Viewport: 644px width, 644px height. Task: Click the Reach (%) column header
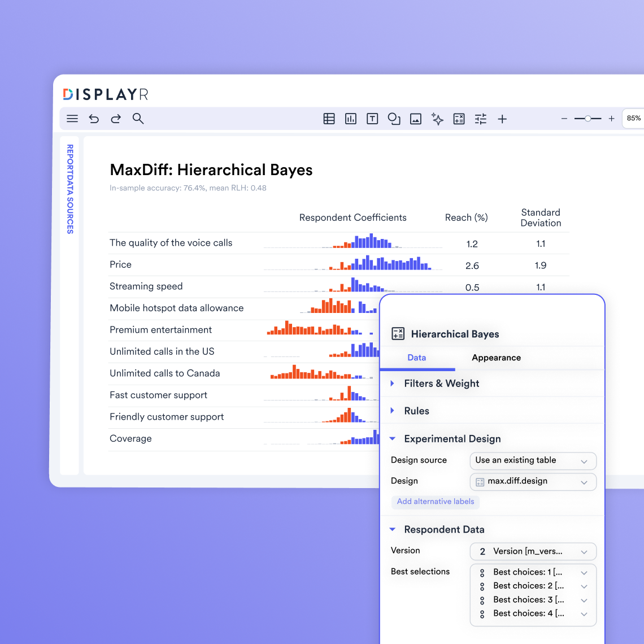point(467,217)
